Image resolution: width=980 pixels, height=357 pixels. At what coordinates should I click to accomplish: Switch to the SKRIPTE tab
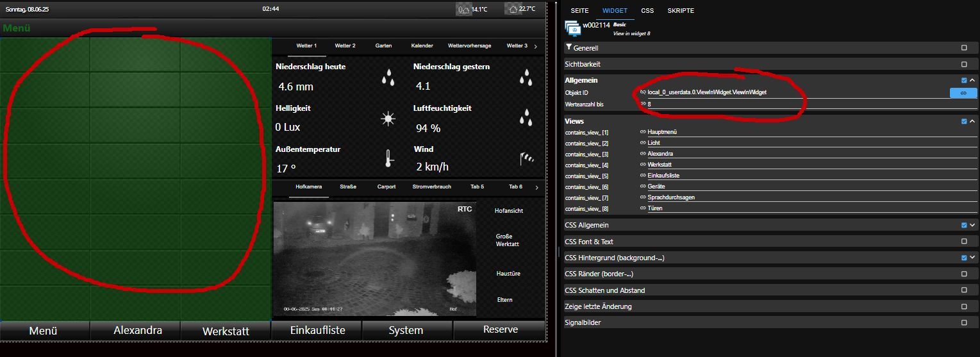(x=680, y=11)
